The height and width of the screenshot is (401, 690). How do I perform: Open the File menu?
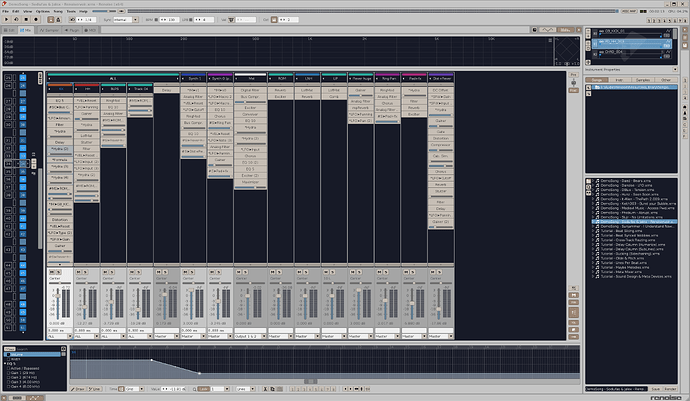point(5,11)
